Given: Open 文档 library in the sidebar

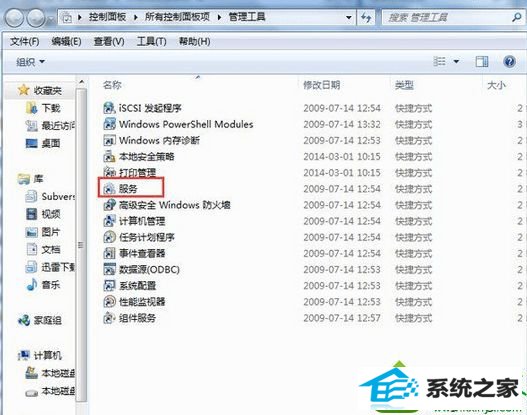Looking at the screenshot, I should [43, 249].
